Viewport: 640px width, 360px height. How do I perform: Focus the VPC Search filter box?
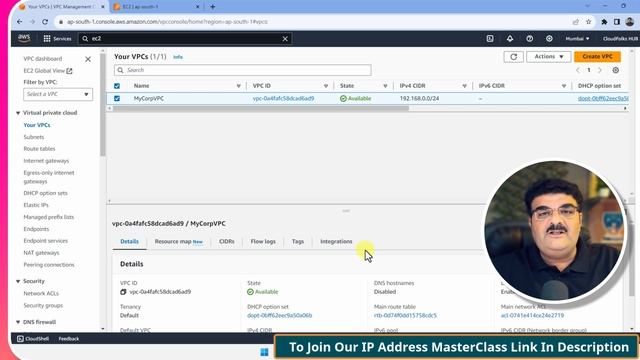point(242,70)
